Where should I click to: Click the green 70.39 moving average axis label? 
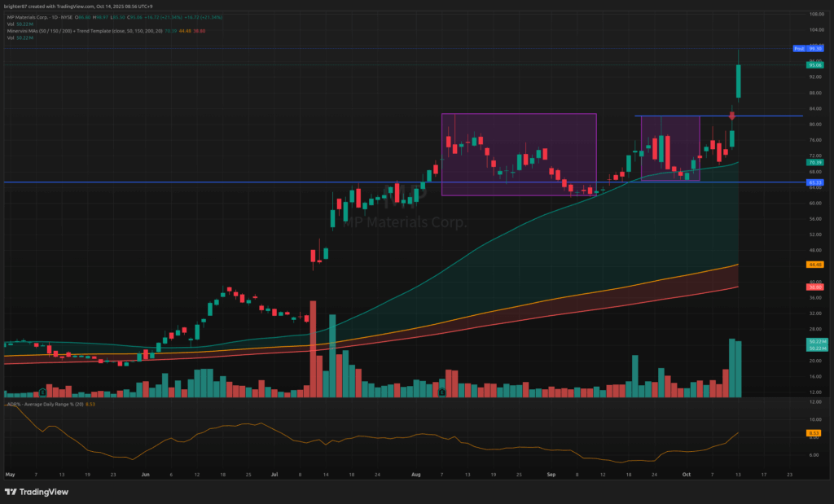tap(814, 163)
